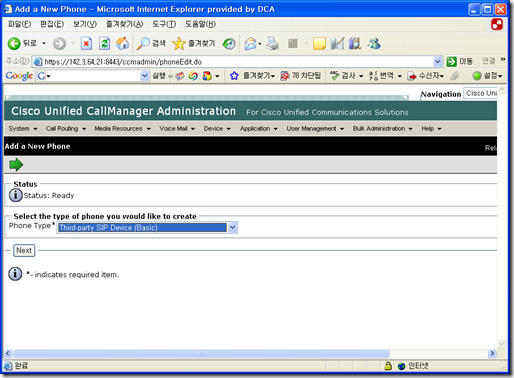Click the green arrow Next icon
514x378 pixels.
tap(16, 165)
